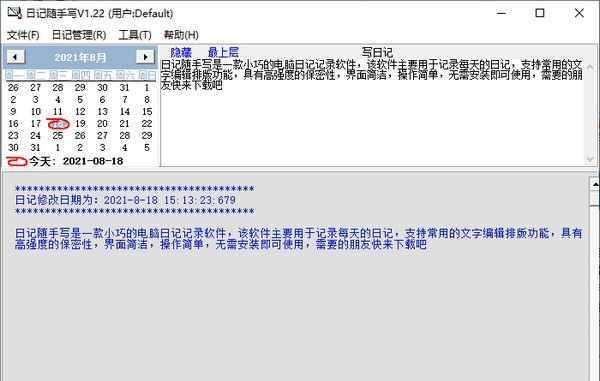Select date 10 in the calendar
The width and height of the screenshot is (600, 381).
tap(36, 112)
